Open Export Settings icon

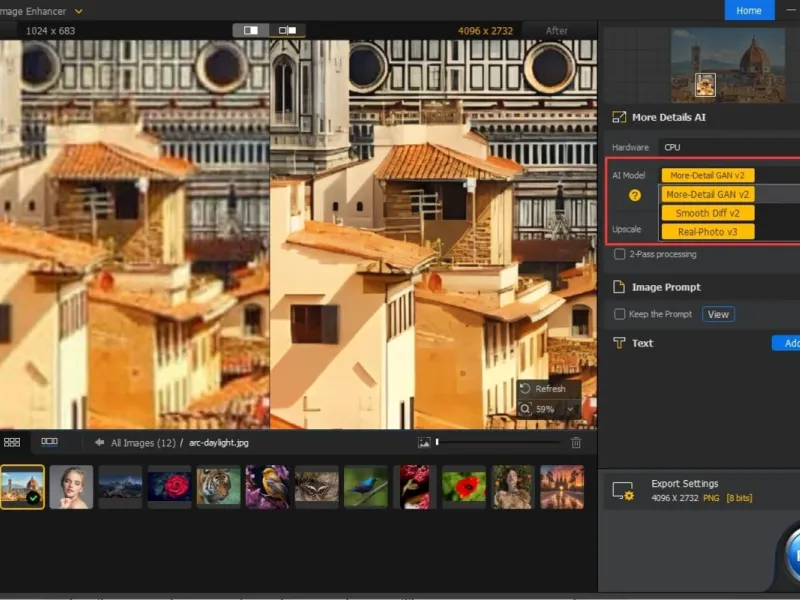pyautogui.click(x=623, y=491)
